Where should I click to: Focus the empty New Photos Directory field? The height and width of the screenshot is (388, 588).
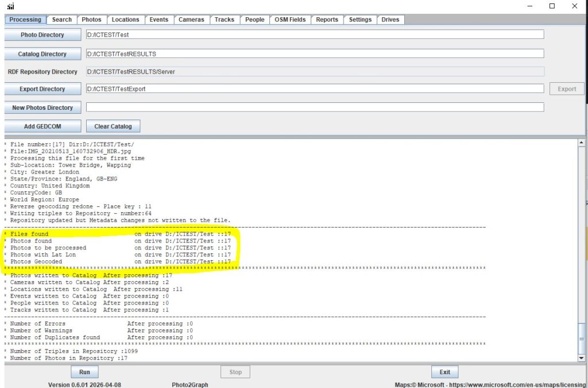(x=314, y=107)
